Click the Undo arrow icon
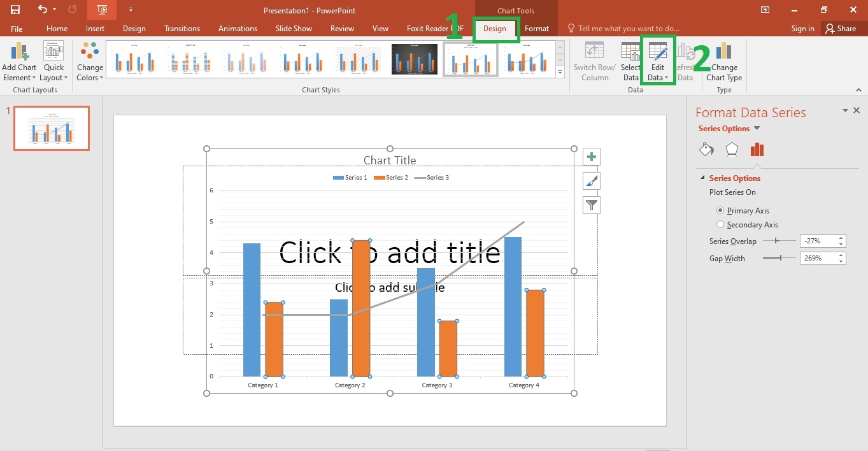 (x=43, y=10)
